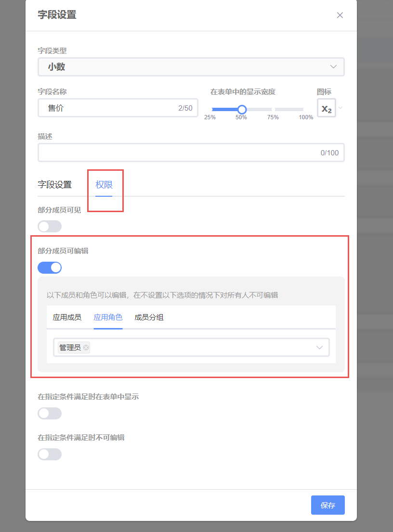The width and height of the screenshot is (393, 532).
Task: Close the 字段设置 dialog with X icon
Action: (340, 15)
